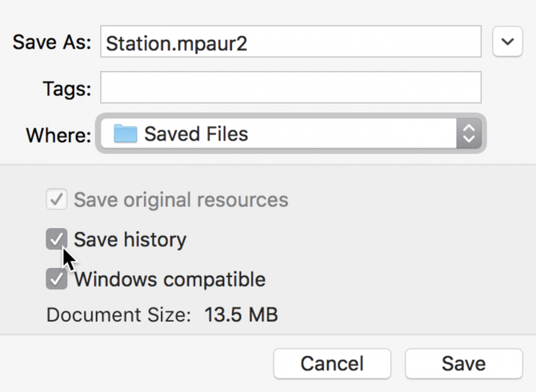Image resolution: width=536 pixels, height=392 pixels.
Task: Click the blue Saved Files folder icon
Action: click(126, 134)
